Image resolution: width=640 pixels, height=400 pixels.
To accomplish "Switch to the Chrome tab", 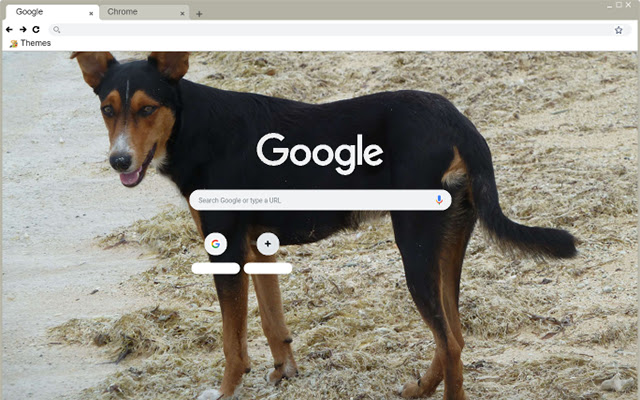I will click(144, 12).
